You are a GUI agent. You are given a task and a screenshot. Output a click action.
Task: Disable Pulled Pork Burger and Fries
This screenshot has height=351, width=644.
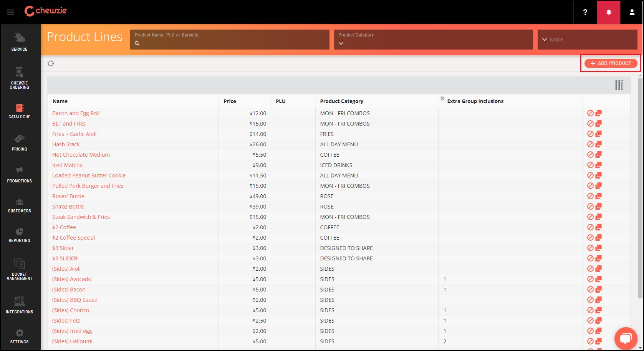point(590,186)
